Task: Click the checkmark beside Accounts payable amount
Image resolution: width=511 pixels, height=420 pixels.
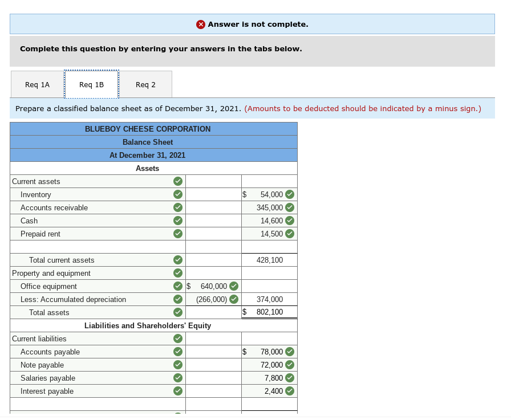Action: 289,352
